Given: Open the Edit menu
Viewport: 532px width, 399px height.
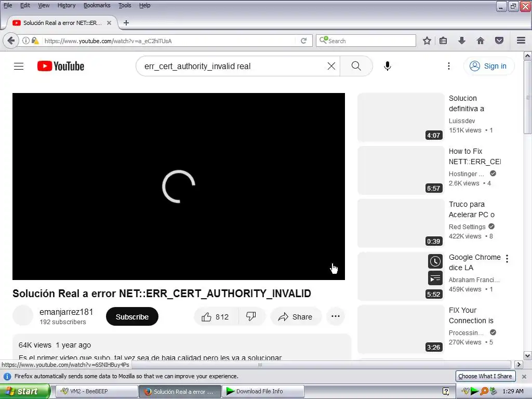Looking at the screenshot, I should click(25, 5).
